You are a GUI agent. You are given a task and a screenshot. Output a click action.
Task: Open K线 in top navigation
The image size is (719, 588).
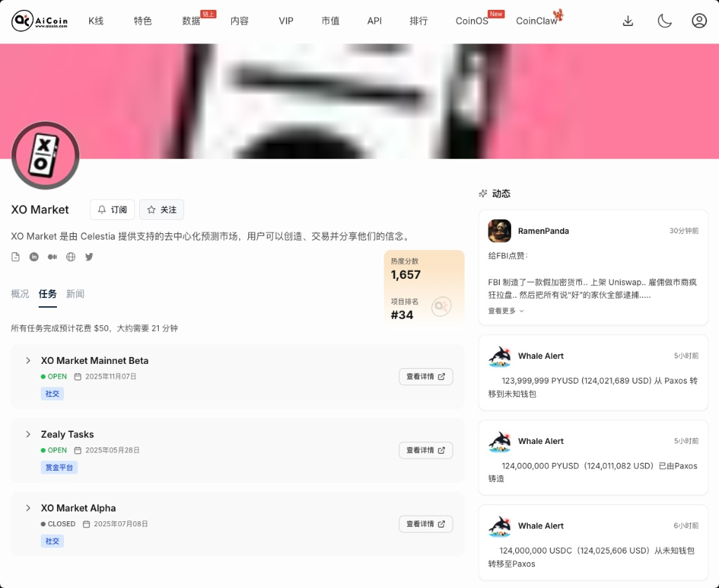point(96,21)
